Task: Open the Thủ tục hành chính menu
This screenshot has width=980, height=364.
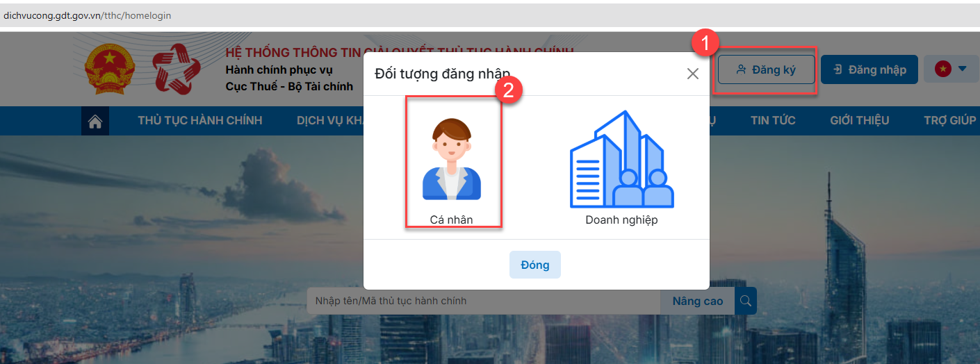Action: click(x=200, y=121)
